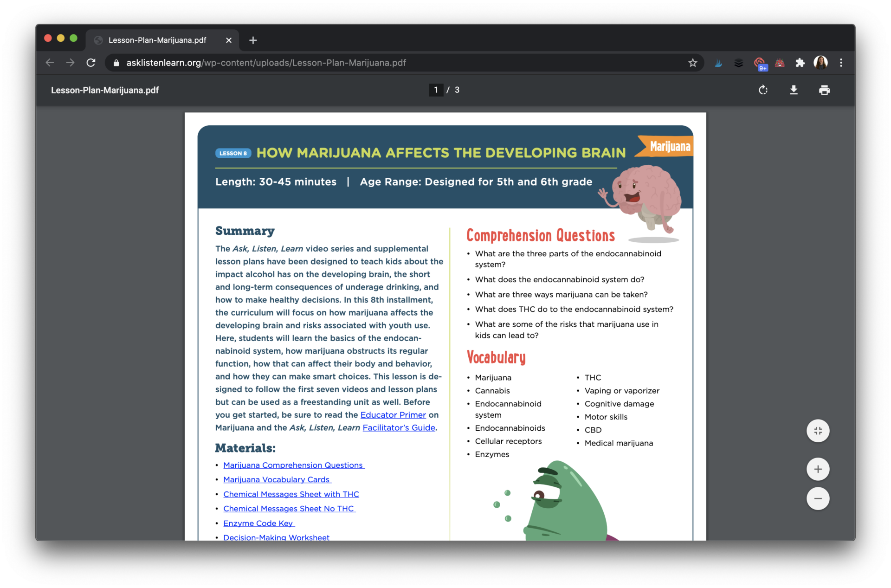
Task: Rotate the PDF page
Action: coord(762,90)
